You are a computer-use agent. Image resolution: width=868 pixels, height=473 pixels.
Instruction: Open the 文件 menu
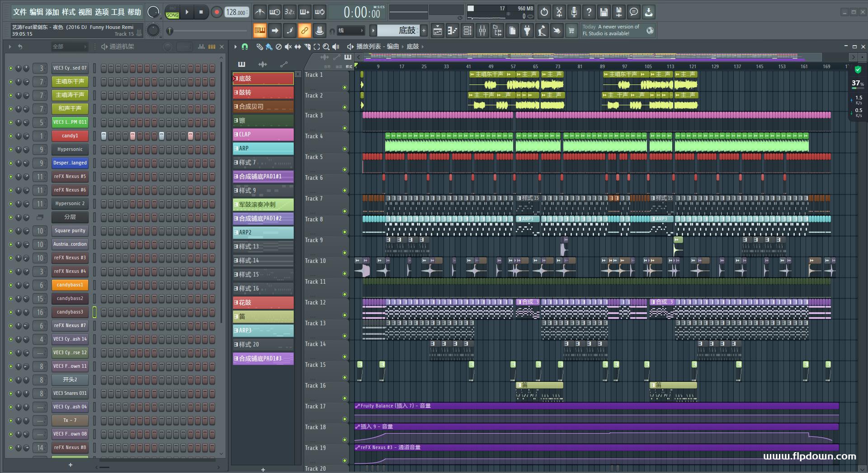point(20,12)
